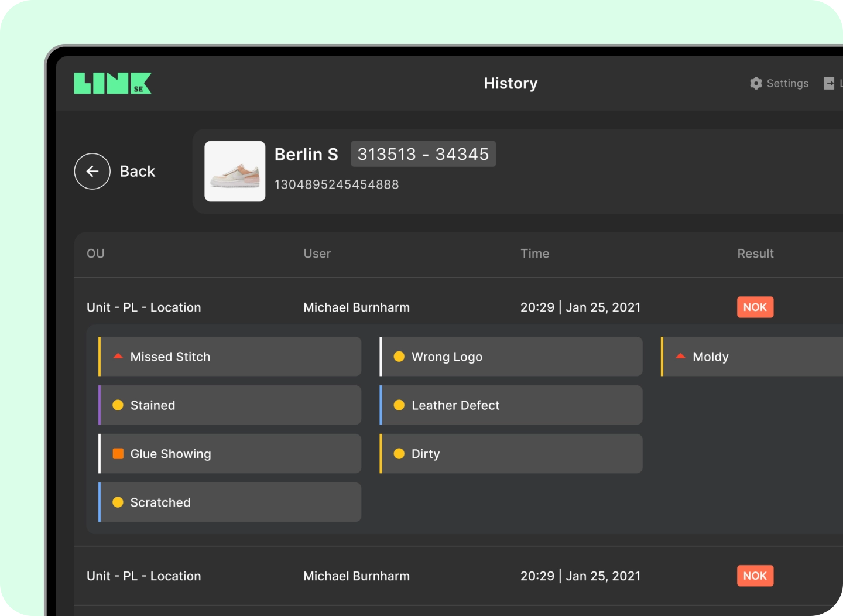The width and height of the screenshot is (843, 616).
Task: Toggle the Dirty defect chip
Action: point(510,453)
